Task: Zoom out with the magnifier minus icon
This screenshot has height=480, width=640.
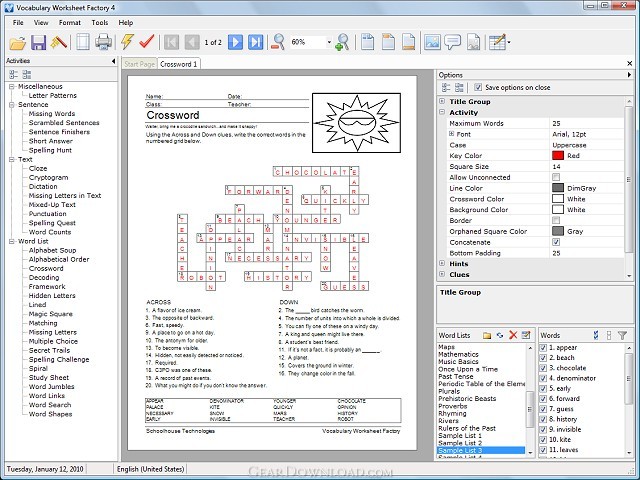Action: [278, 42]
